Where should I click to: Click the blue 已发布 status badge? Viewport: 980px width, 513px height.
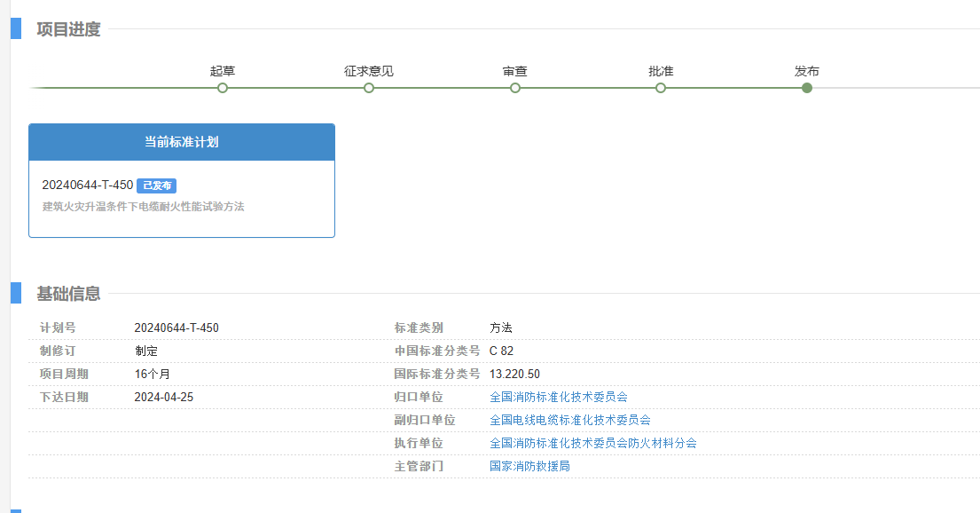[x=157, y=185]
